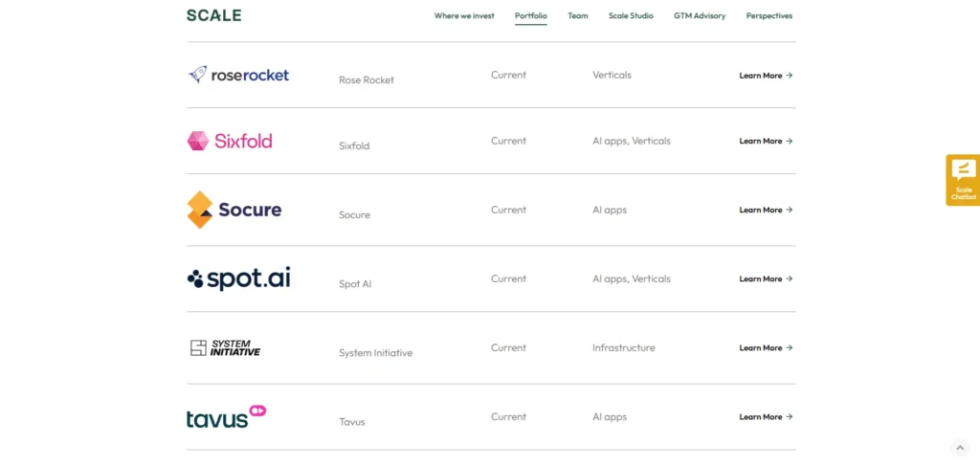Viewport: 980px width, 467px height.
Task: Click the Tavus company name text
Action: [x=352, y=422]
